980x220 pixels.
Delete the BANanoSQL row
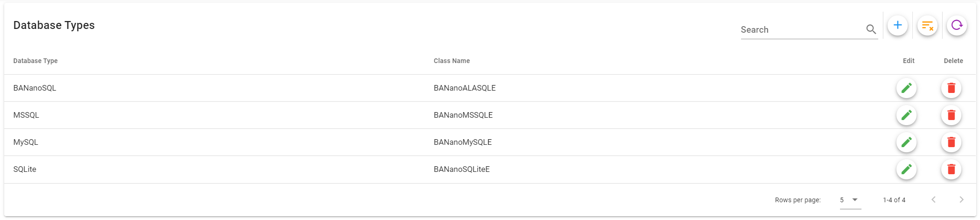tap(951, 88)
